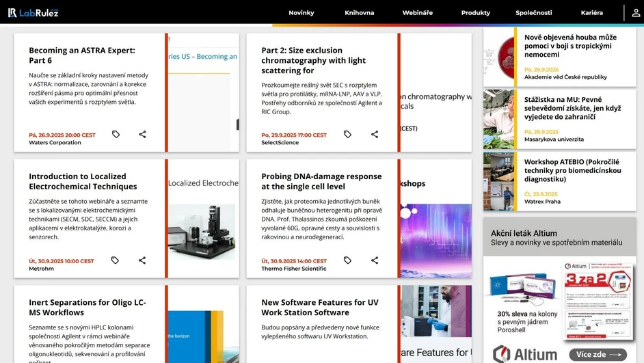Click the lab worker thumbnail of Stážistka article
The height and width of the screenshot is (363, 644).
pos(498,119)
